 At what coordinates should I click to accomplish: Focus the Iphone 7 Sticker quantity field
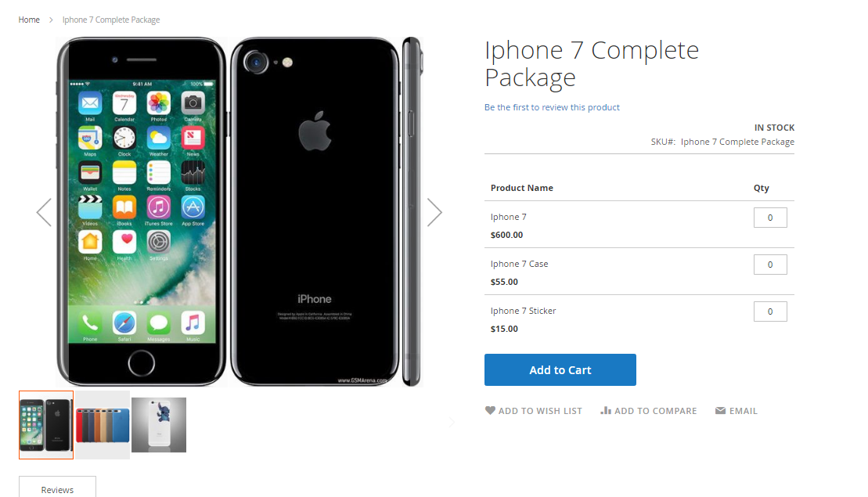click(770, 312)
